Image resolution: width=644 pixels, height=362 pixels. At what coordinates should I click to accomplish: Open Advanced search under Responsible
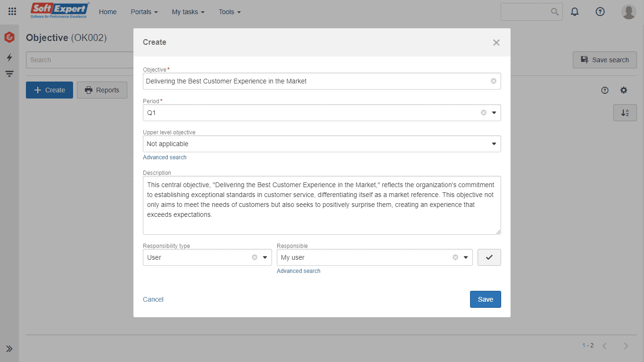click(x=298, y=271)
